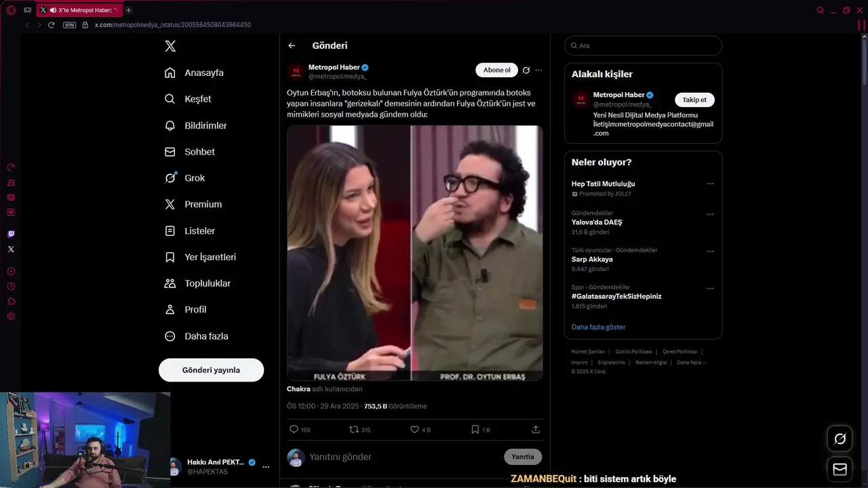Open browser search magnifier at top right
The image size is (868, 488).
pyautogui.click(x=821, y=10)
